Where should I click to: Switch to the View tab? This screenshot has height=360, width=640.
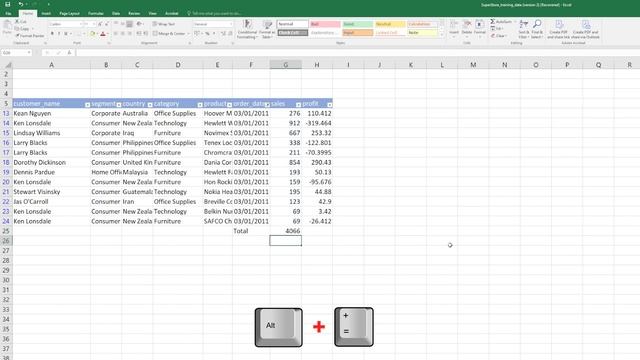(152, 13)
